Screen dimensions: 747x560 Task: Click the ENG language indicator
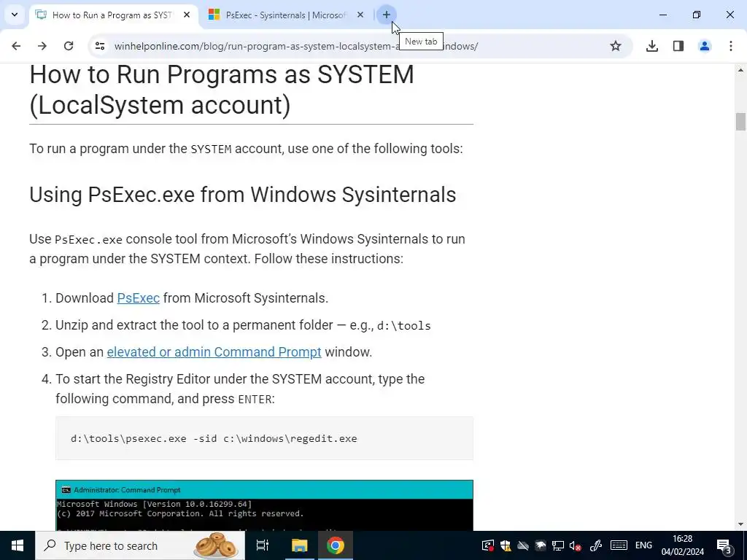pos(643,545)
